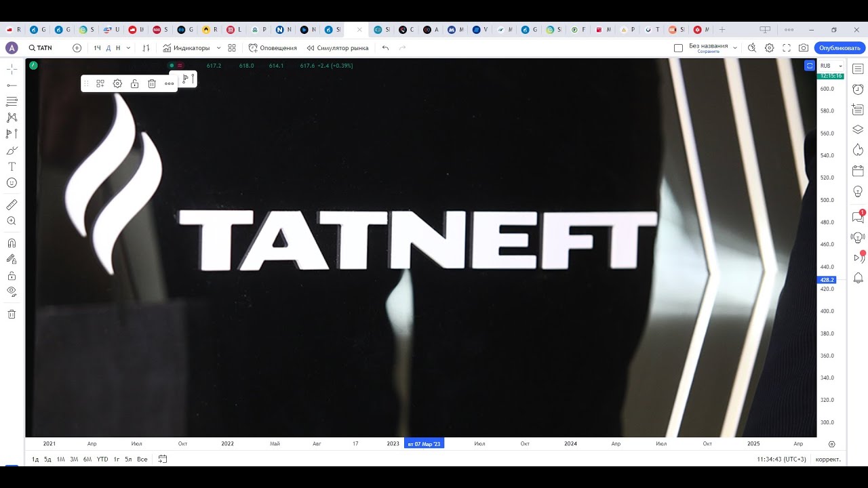The width and height of the screenshot is (868, 488).
Task: Open the Индикаторы dialog
Action: (x=186, y=48)
